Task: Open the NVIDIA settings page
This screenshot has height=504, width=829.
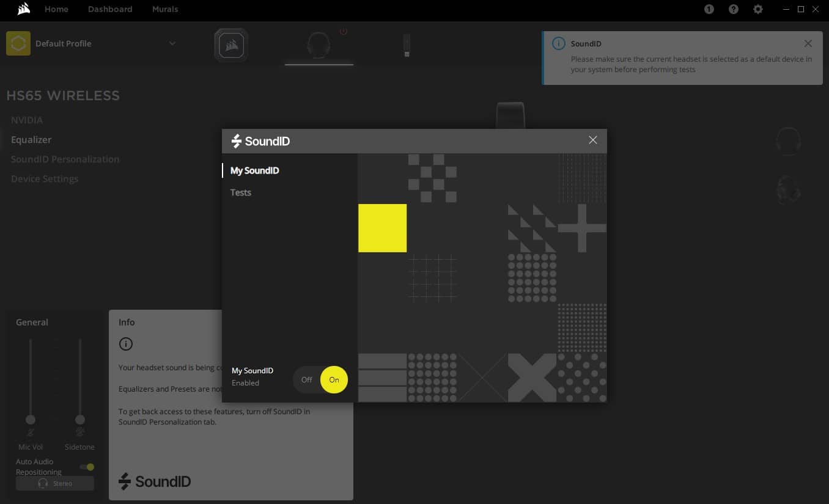Action: click(27, 120)
